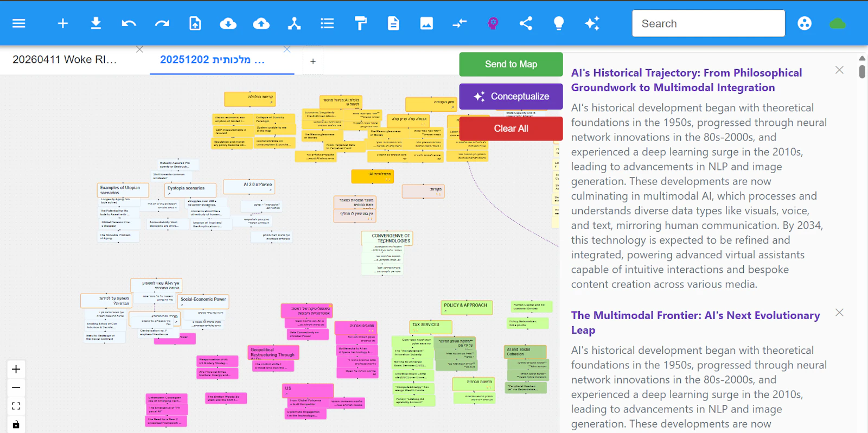Select the 20251202 Hebrew-titled tab
Viewport: 868px width, 433px height.
(213, 60)
